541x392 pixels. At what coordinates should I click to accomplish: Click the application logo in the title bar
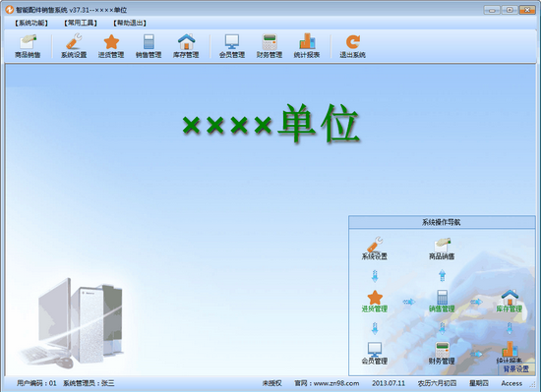[9, 10]
